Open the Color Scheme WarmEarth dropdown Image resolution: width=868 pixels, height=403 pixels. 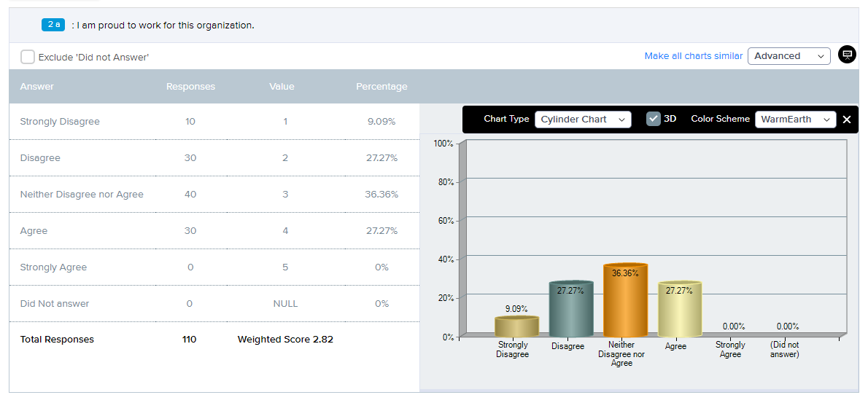point(796,120)
